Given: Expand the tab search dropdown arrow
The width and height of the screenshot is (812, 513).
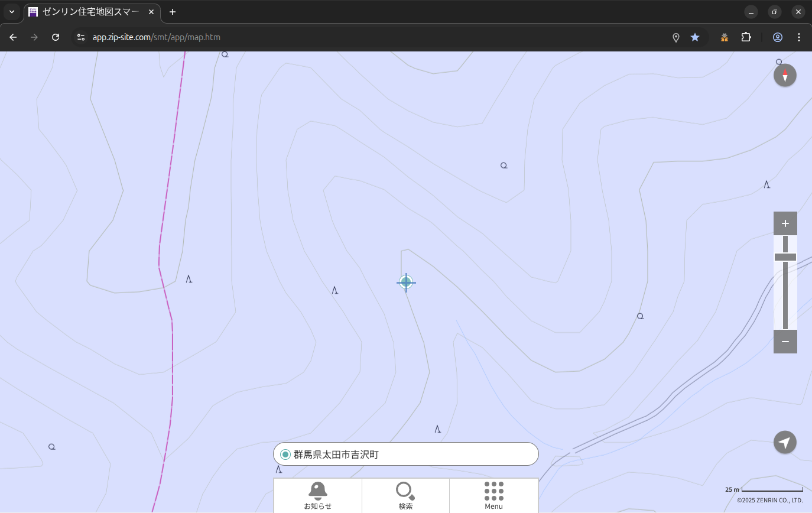Looking at the screenshot, I should tap(12, 12).
